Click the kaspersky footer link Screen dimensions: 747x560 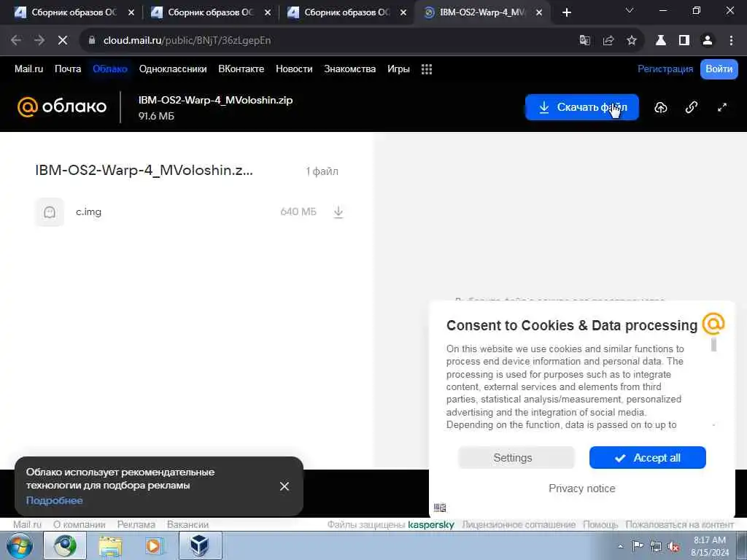[430, 524]
